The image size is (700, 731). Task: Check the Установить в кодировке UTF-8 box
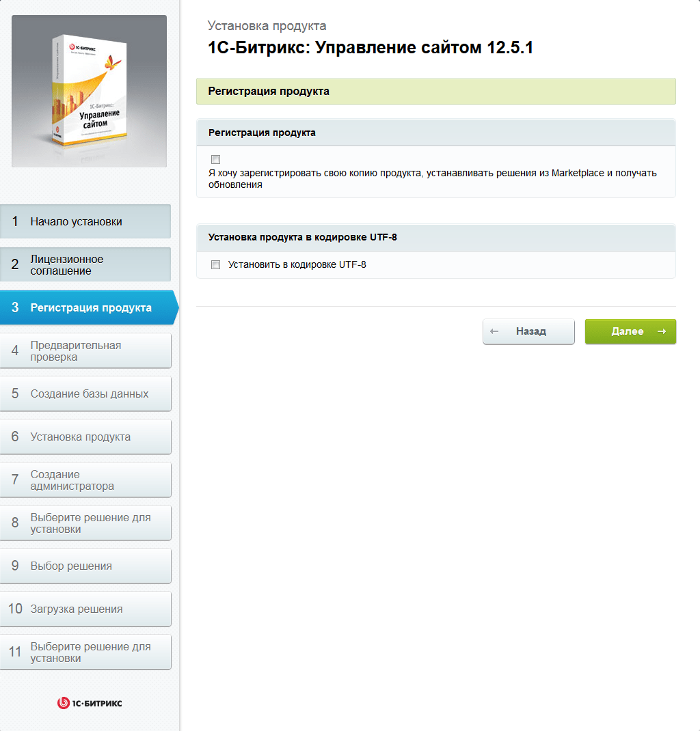click(215, 265)
